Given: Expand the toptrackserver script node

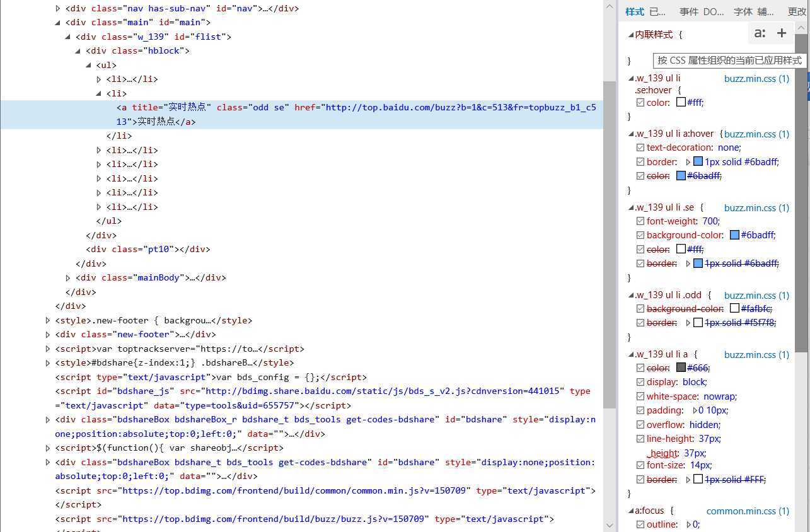Looking at the screenshot, I should click(x=48, y=349).
